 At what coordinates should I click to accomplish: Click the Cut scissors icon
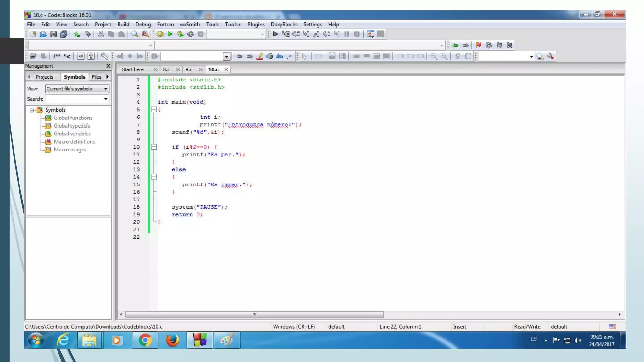coord(101,34)
